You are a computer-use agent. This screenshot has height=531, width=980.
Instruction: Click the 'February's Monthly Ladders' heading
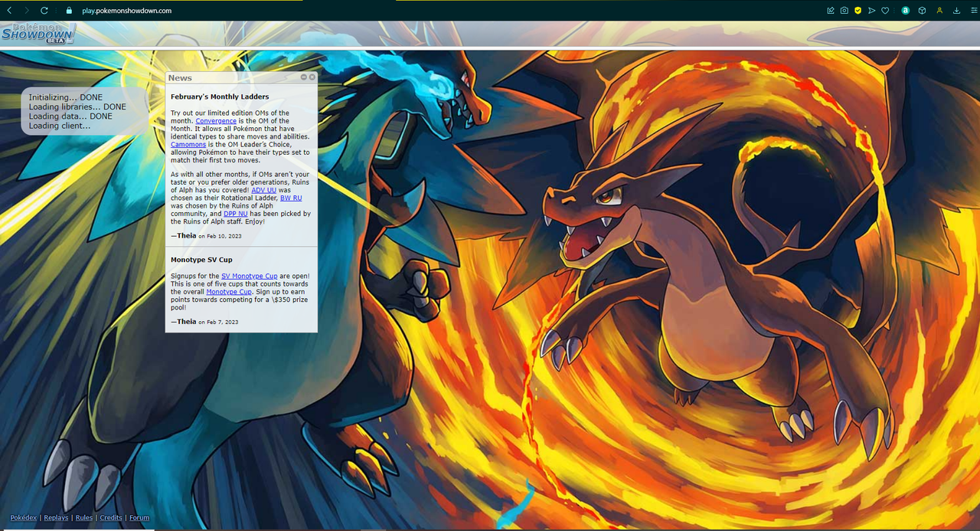pyautogui.click(x=220, y=97)
